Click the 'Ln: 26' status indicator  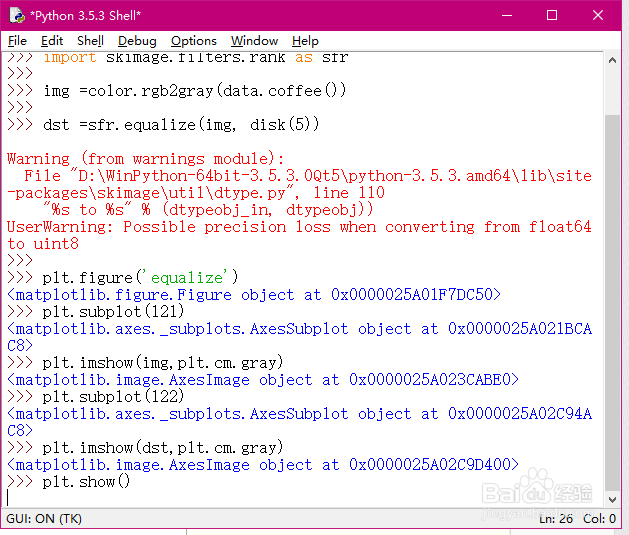[556, 519]
